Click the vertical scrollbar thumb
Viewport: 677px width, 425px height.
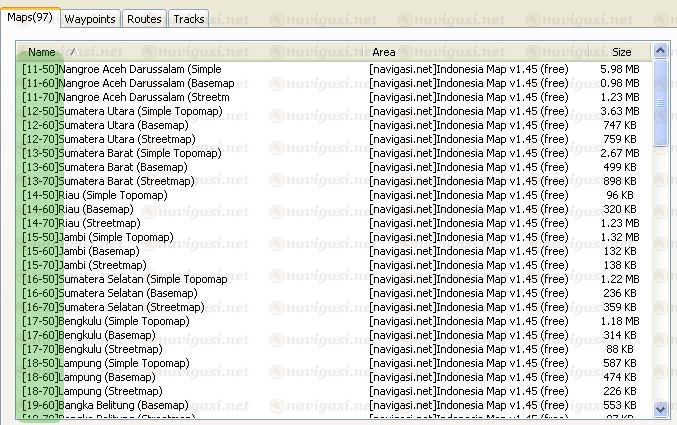(660, 100)
